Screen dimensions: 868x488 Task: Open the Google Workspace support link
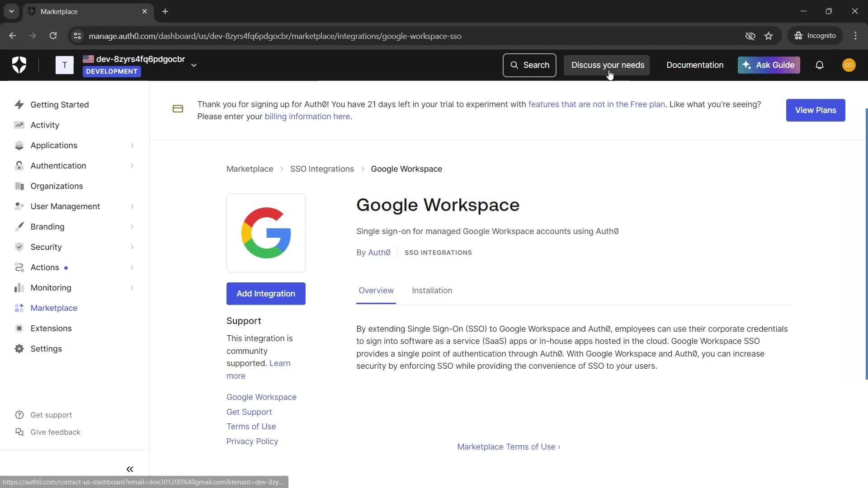[261, 397]
